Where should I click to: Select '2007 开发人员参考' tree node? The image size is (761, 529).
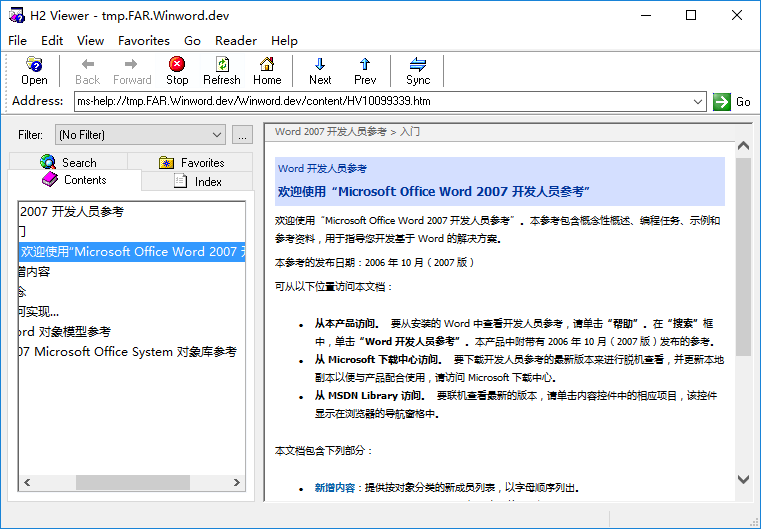[x=72, y=212]
